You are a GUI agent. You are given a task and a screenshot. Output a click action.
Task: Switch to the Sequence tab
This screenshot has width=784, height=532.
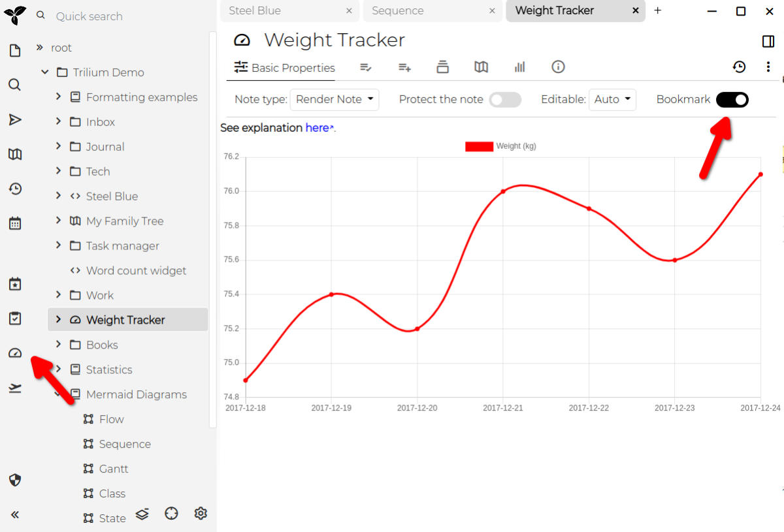398,11
